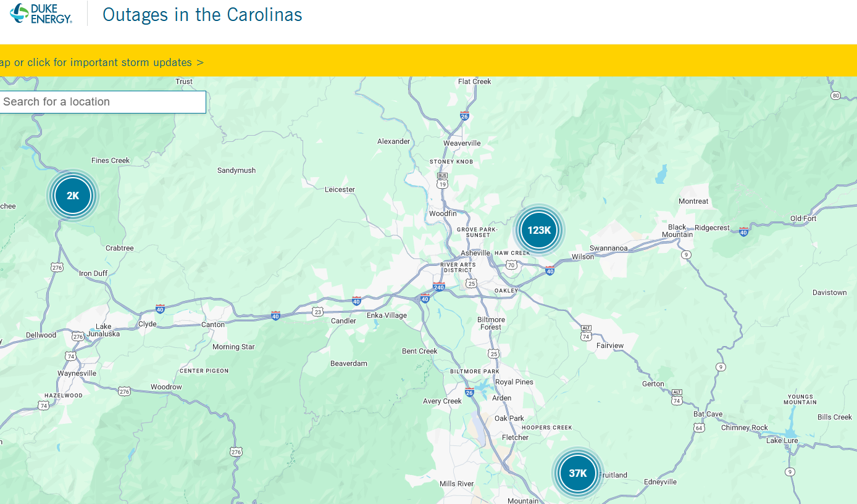This screenshot has width=857, height=504.
Task: Click the US 19 BUS route shield
Action: (442, 180)
